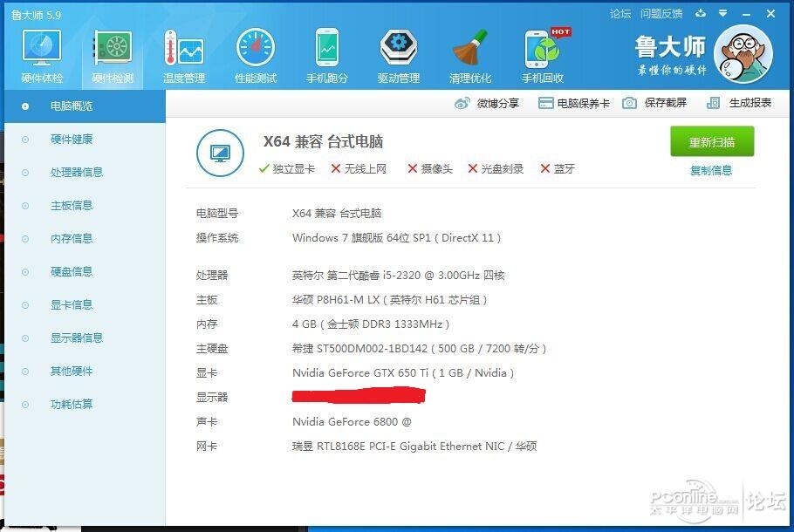Image resolution: width=794 pixels, height=532 pixels.
Task: Open 问题反馈 feedback link
Action: tap(661, 14)
